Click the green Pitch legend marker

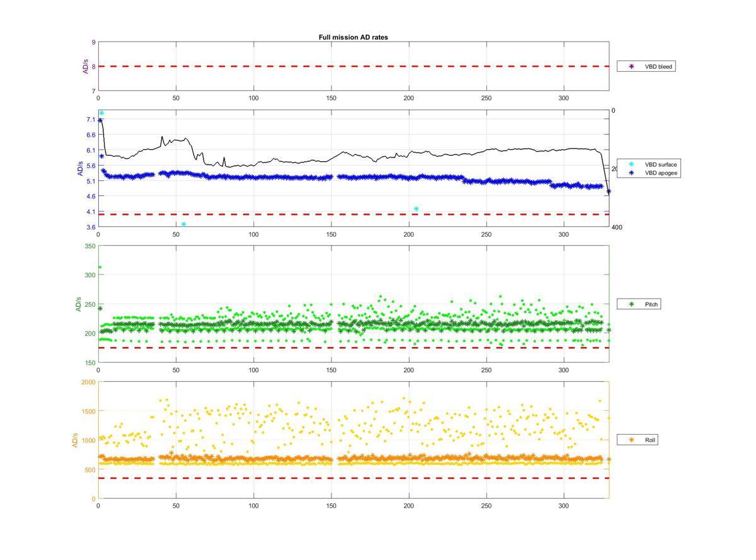tap(632, 304)
